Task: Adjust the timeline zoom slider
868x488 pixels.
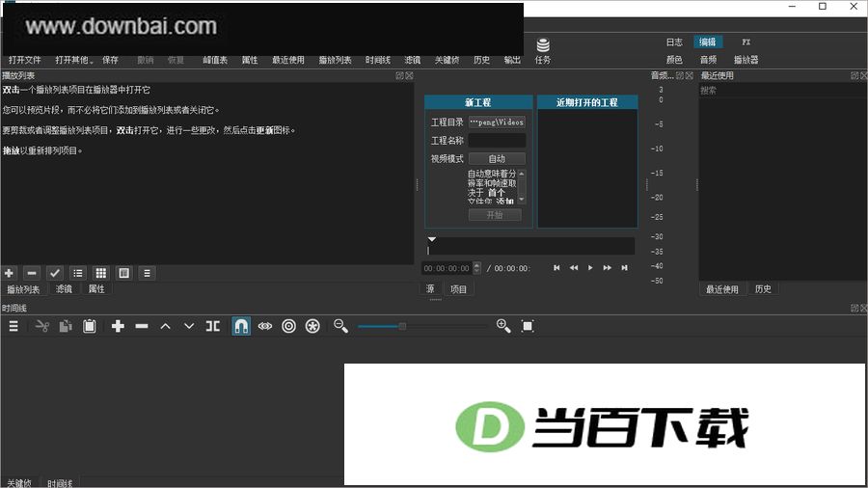Action: 422,326
